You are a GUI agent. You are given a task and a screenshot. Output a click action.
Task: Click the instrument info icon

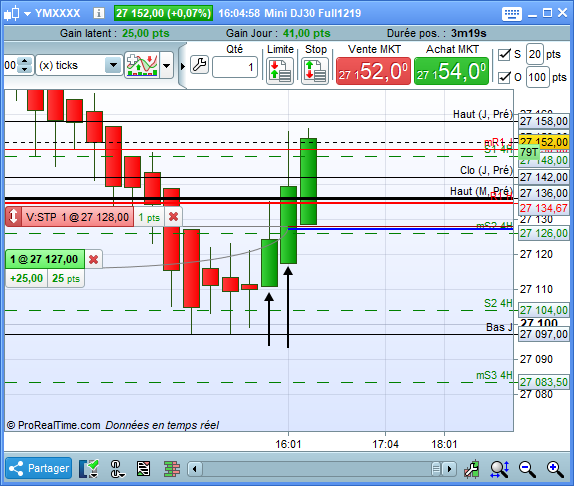point(98,14)
